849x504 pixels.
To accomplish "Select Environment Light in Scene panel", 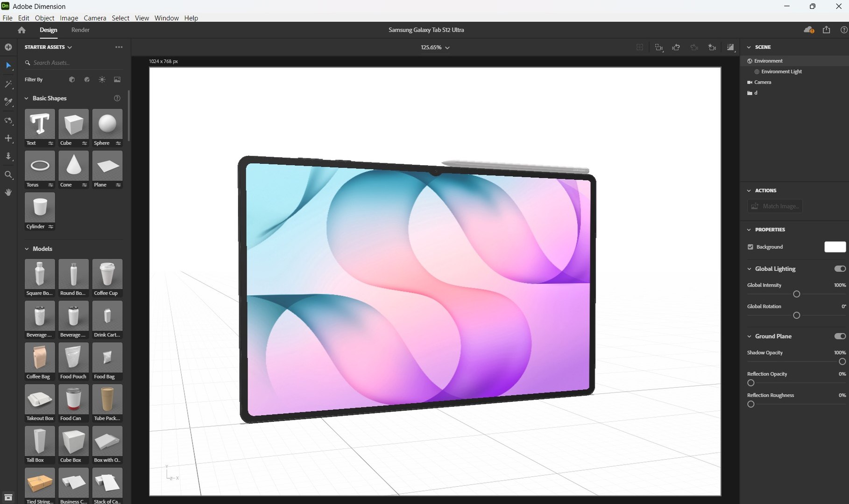I will coord(781,71).
